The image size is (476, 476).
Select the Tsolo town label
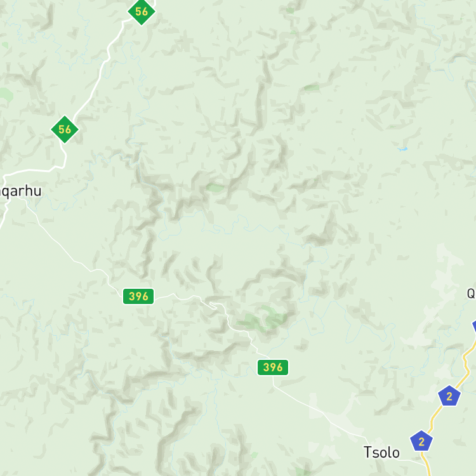381,453
